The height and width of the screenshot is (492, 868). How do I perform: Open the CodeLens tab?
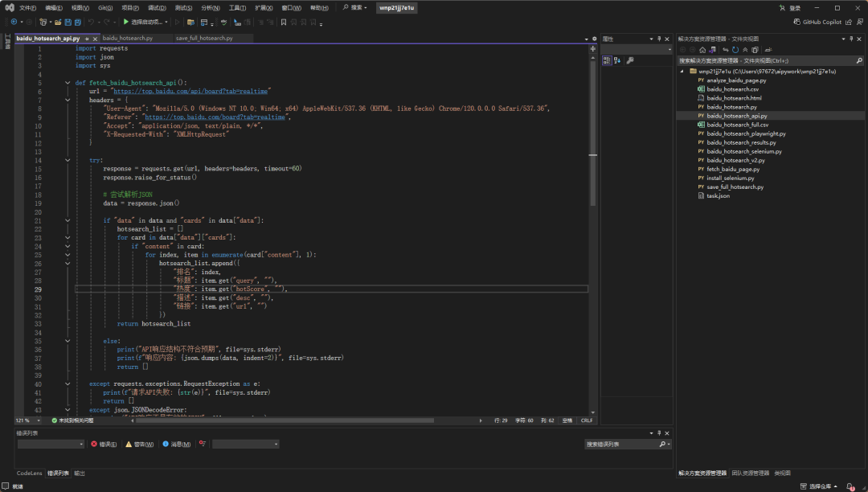pyautogui.click(x=30, y=474)
